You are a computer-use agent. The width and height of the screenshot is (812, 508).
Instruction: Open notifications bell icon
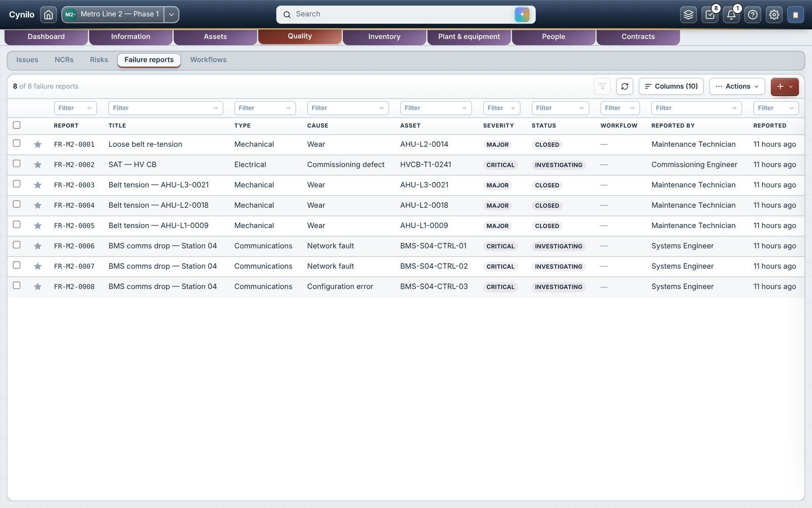pos(731,15)
